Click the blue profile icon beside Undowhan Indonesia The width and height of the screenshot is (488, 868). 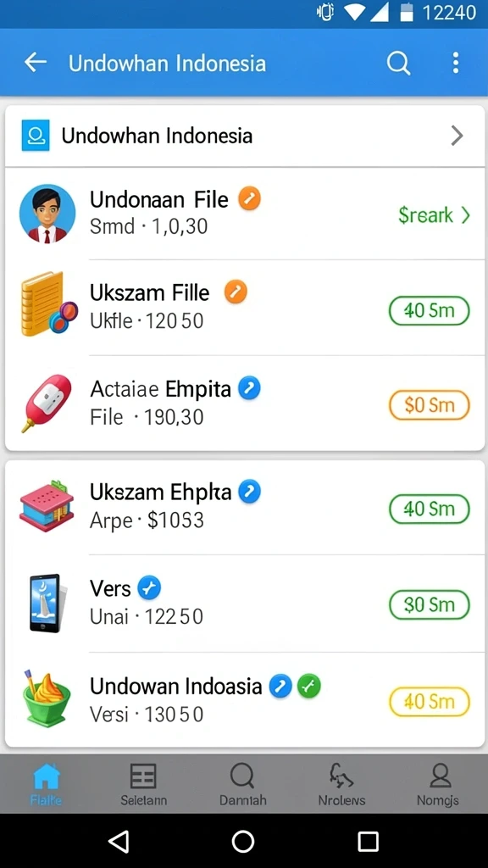tap(36, 135)
